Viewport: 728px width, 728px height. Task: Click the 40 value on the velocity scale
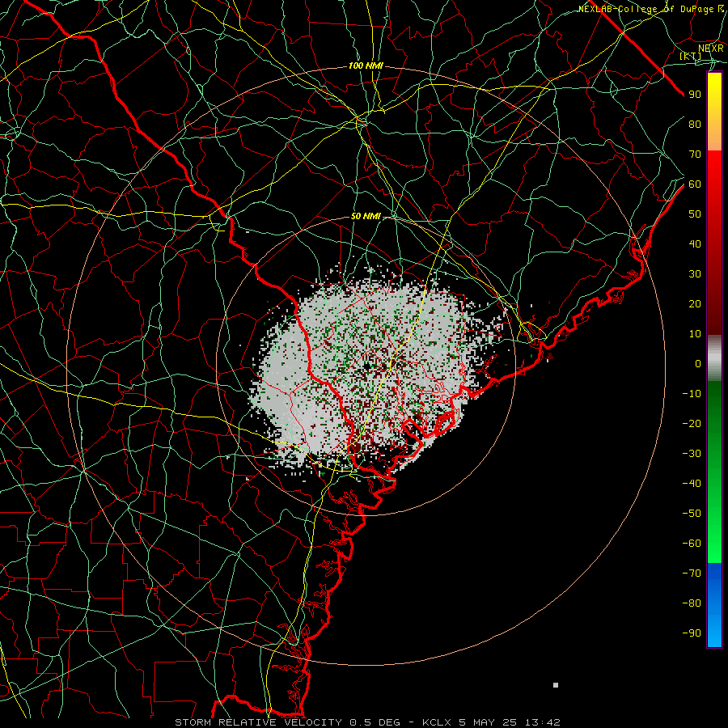(x=695, y=244)
